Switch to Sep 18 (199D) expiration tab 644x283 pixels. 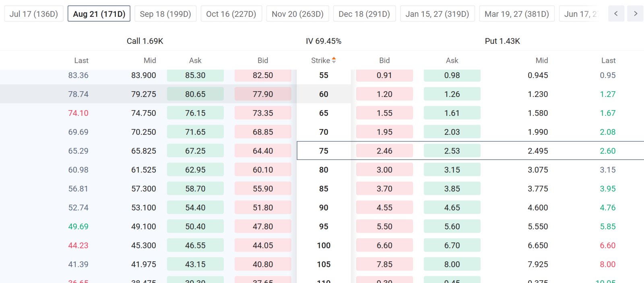[165, 14]
